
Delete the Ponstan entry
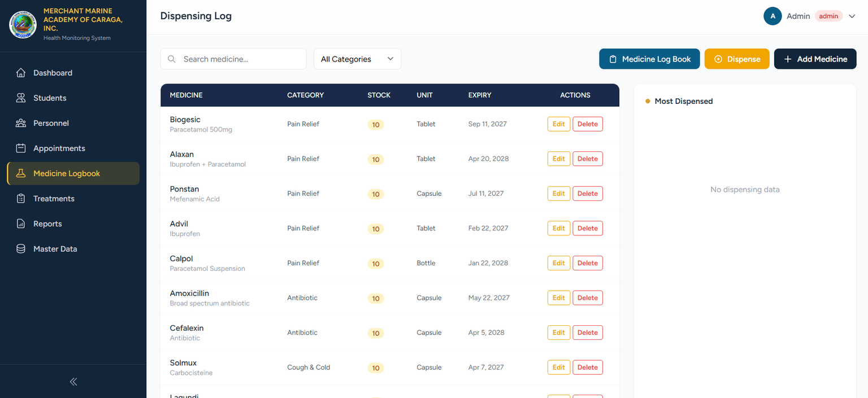click(x=588, y=194)
